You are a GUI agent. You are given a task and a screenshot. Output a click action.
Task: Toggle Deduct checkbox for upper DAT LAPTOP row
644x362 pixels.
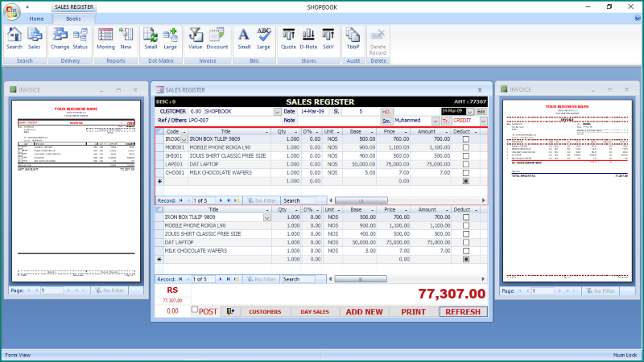click(x=466, y=164)
